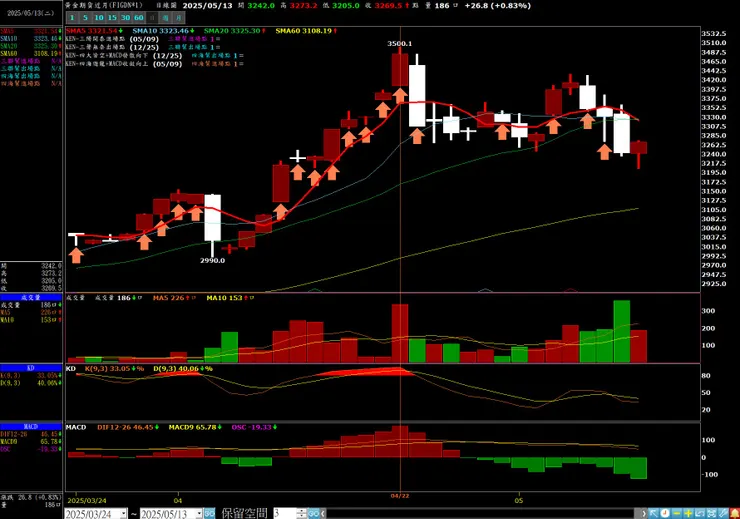Click the 3532.5 price axis label
The width and height of the screenshot is (740, 519).
pyautogui.click(x=714, y=33)
